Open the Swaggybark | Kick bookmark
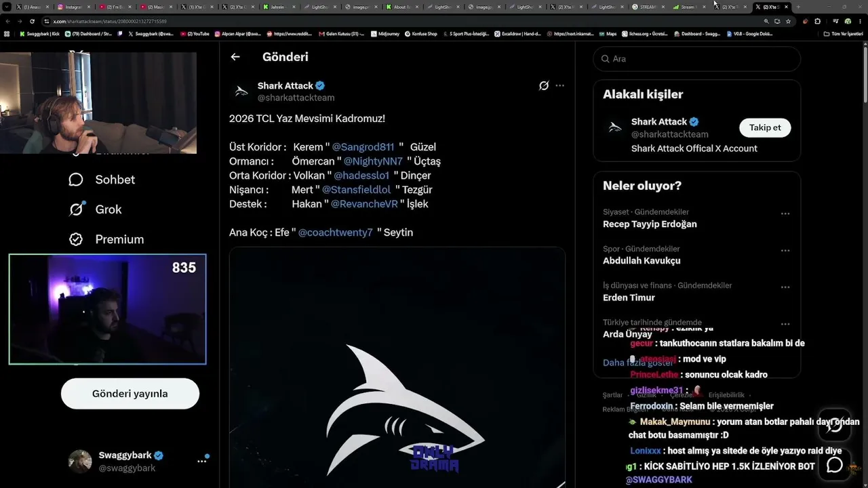Image resolution: width=868 pixels, height=488 pixels. [39, 33]
